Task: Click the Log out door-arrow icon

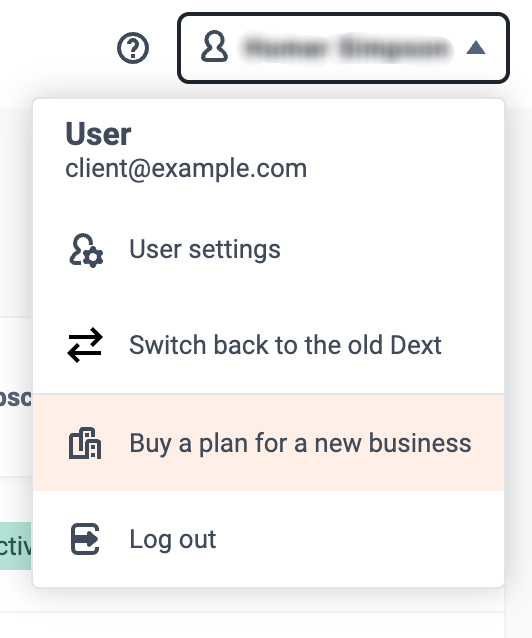Action: [85, 539]
